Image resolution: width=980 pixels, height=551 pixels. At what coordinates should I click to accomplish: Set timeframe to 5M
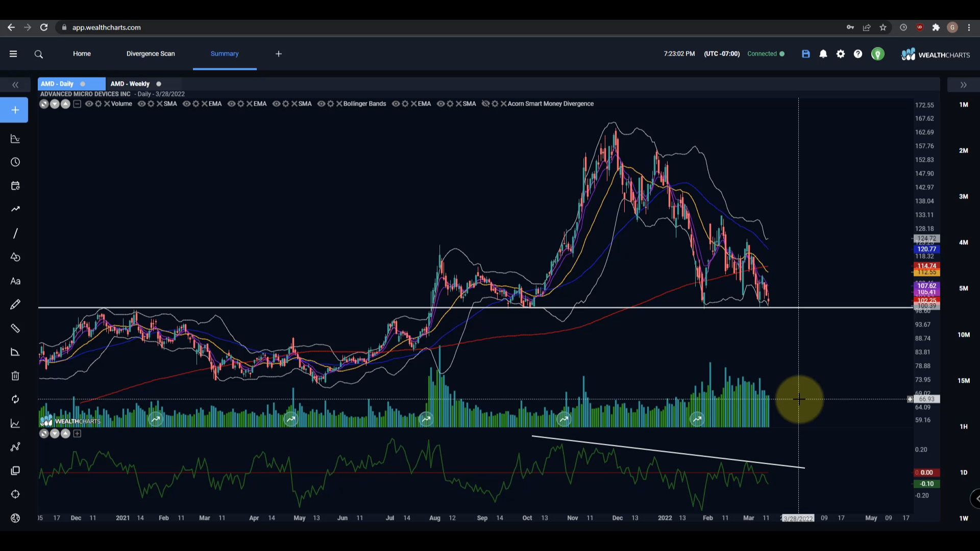pos(964,288)
